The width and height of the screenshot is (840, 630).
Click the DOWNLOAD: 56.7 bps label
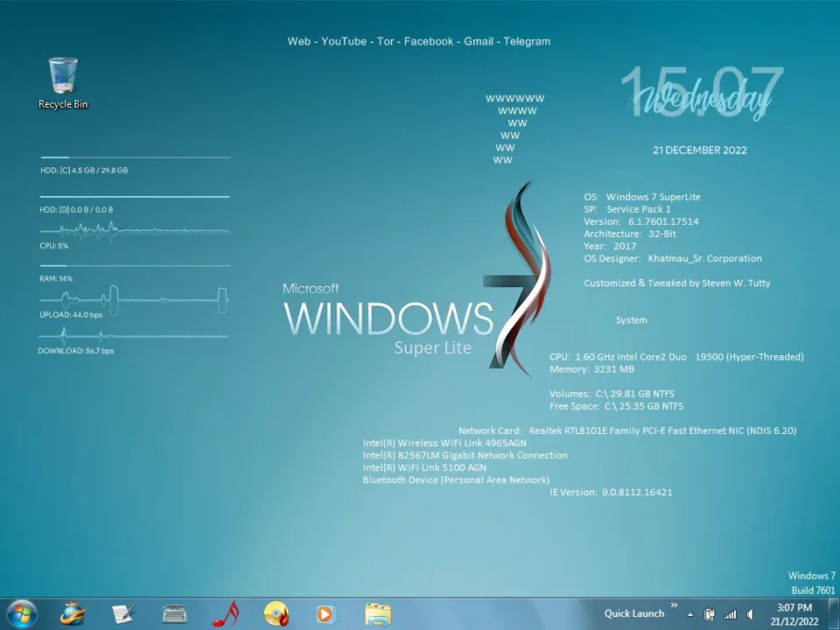pyautogui.click(x=75, y=351)
